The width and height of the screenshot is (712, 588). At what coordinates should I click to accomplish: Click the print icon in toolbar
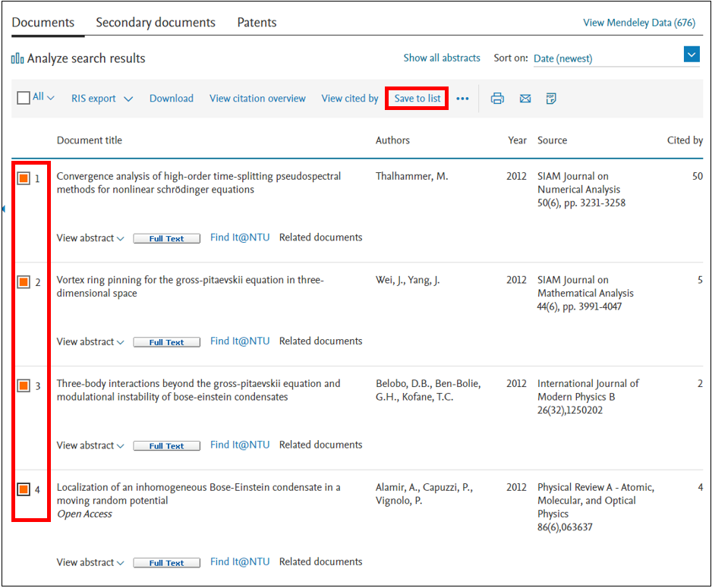[497, 99]
